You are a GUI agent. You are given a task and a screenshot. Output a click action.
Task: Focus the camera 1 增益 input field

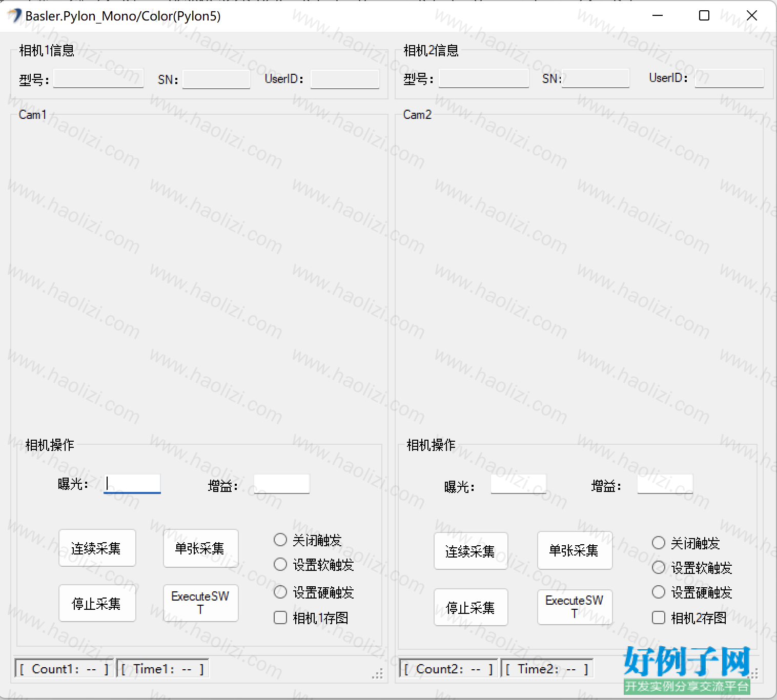pyautogui.click(x=282, y=484)
